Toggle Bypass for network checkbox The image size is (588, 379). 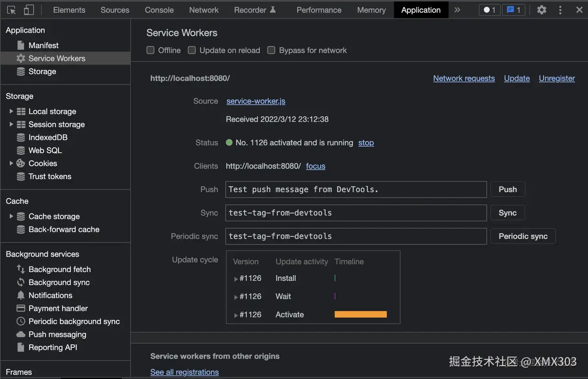click(x=271, y=50)
